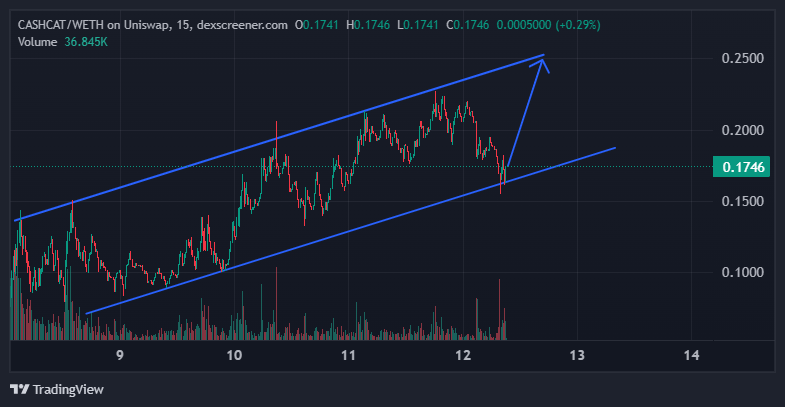This screenshot has width=785, height=407.
Task: Click the close price C0.1746
Action: coord(468,25)
